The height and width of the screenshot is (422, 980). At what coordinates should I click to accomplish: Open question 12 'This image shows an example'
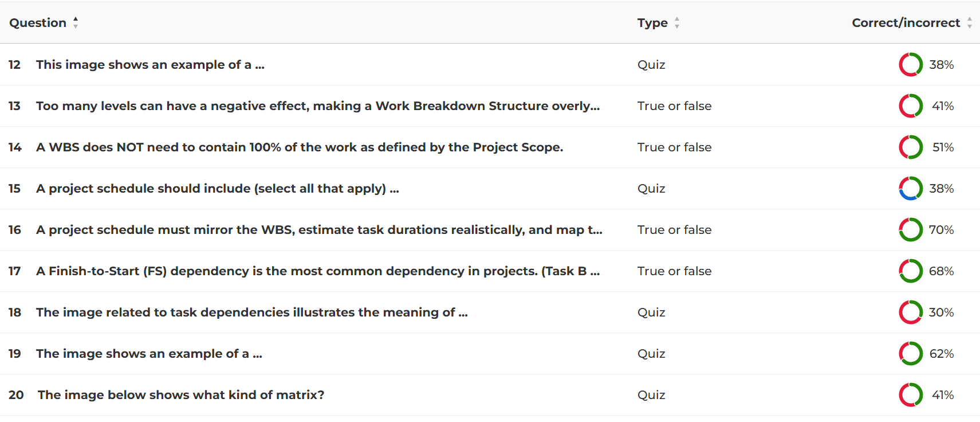(150, 65)
